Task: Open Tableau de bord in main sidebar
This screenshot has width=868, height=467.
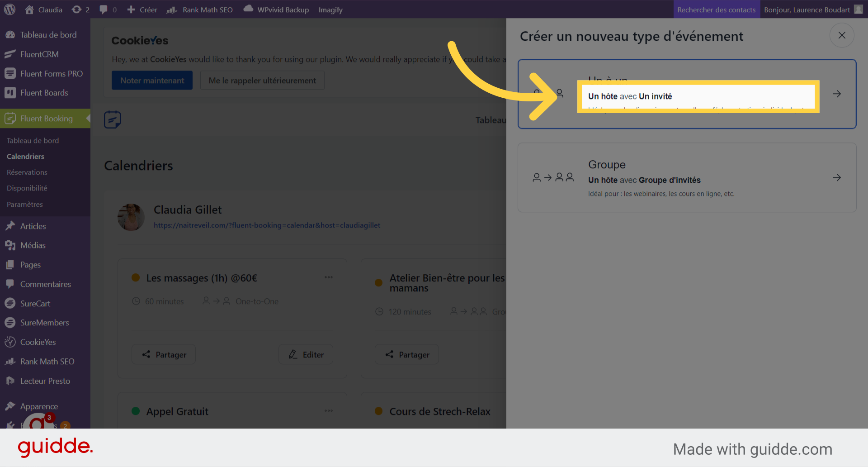Action: 45,35
